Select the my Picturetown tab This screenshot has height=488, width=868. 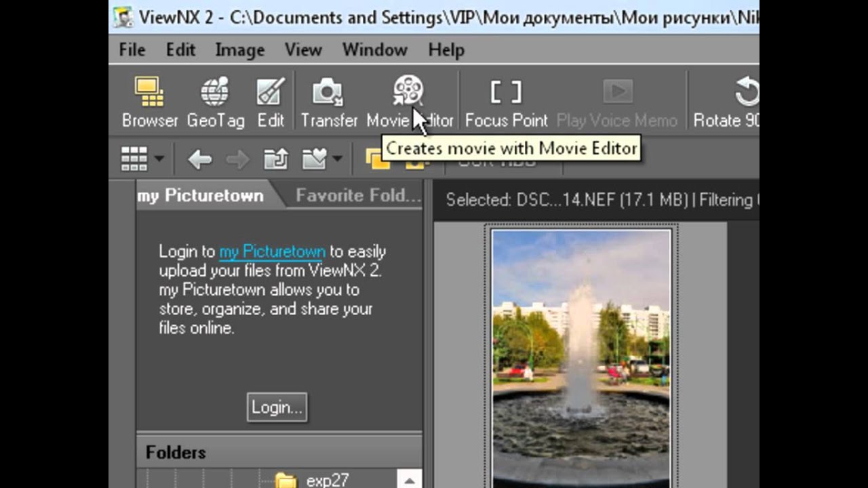pyautogui.click(x=201, y=196)
